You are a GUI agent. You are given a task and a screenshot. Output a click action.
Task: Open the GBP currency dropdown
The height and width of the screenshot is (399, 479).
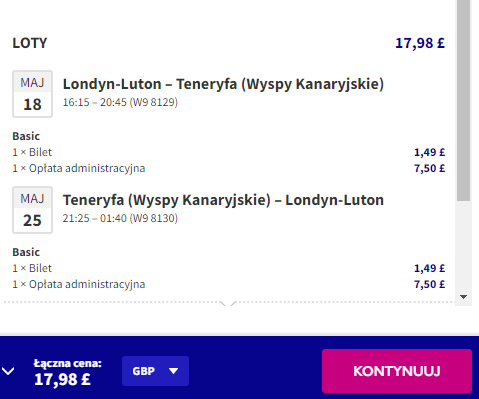(155, 371)
